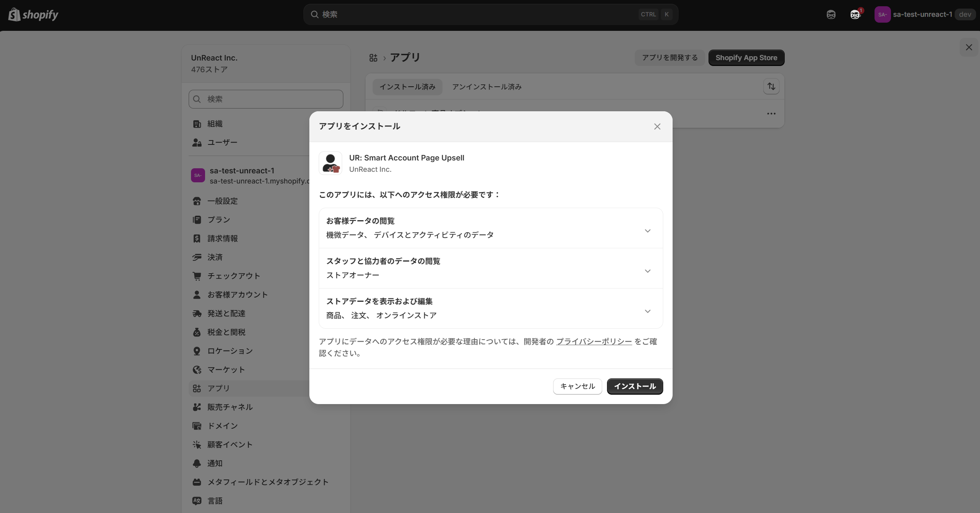Click the sort arrows icon in apps list
This screenshot has width=980, height=513.
[771, 86]
